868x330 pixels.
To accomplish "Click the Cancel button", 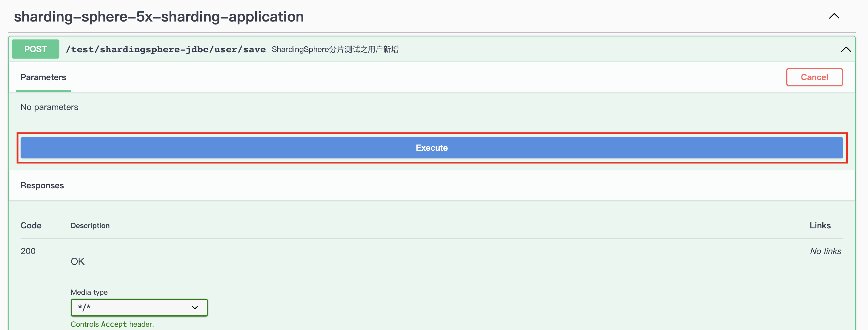I will pyautogui.click(x=815, y=77).
